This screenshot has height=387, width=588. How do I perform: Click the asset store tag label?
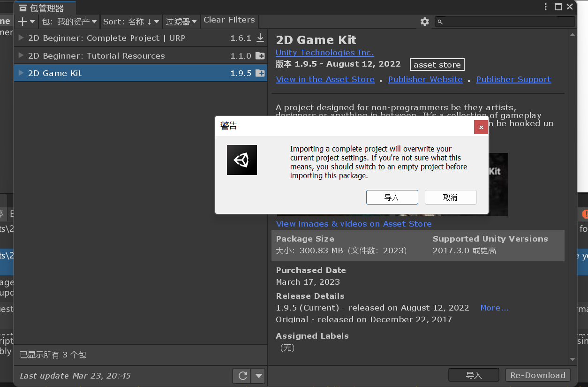coord(437,65)
